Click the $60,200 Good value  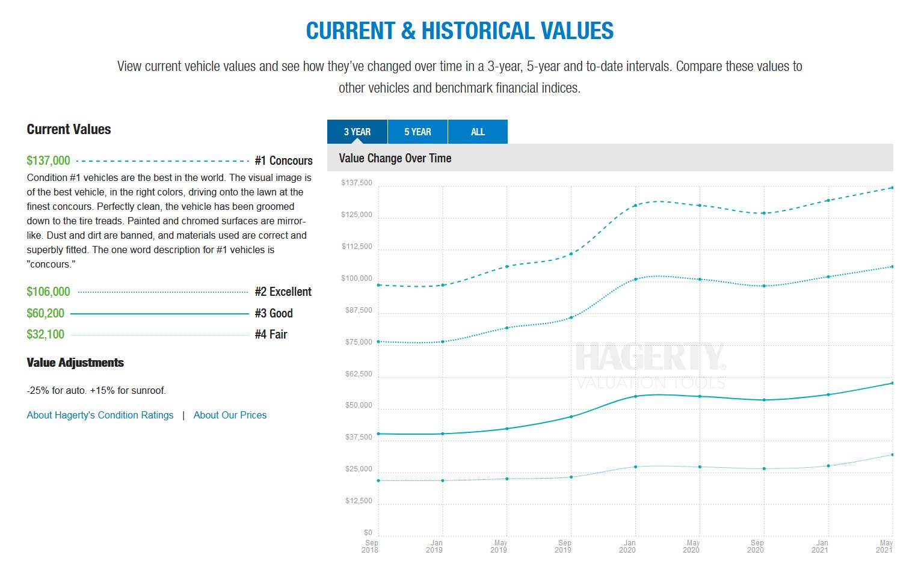coord(45,313)
